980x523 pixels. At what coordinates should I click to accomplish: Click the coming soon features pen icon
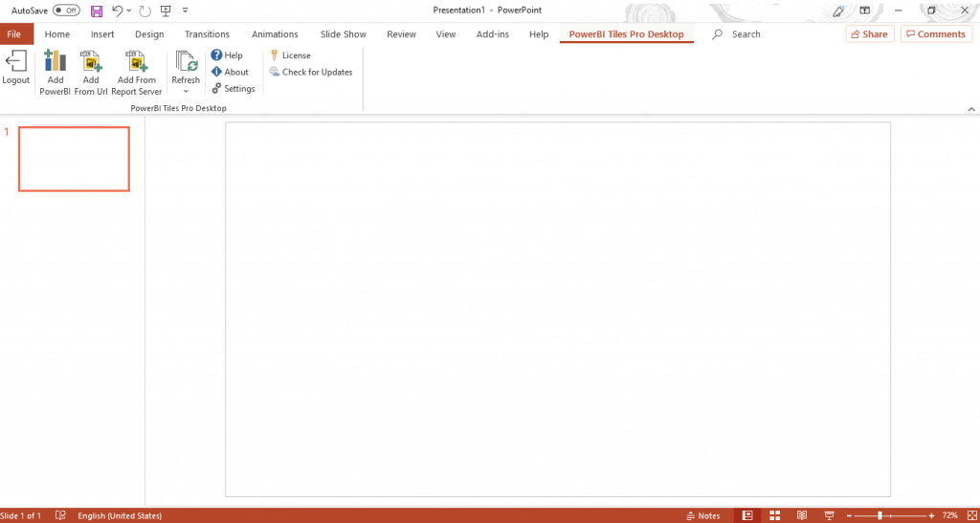(x=838, y=11)
